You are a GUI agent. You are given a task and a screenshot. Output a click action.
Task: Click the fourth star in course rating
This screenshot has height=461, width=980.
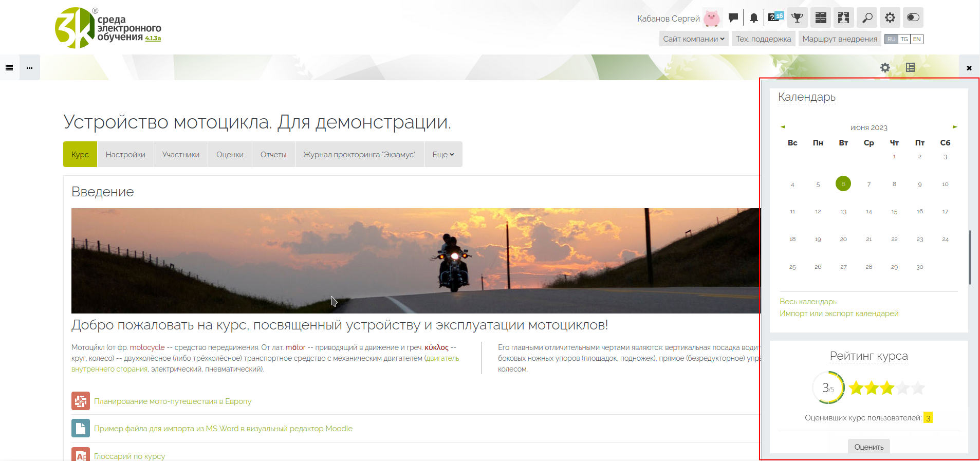click(902, 388)
